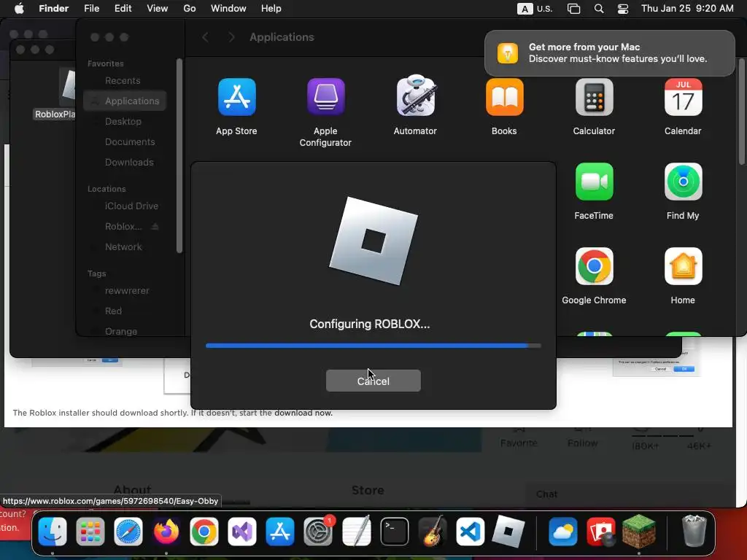The image size is (747, 560).
Task: Open Google Chrome in Applications window
Action: point(594,266)
